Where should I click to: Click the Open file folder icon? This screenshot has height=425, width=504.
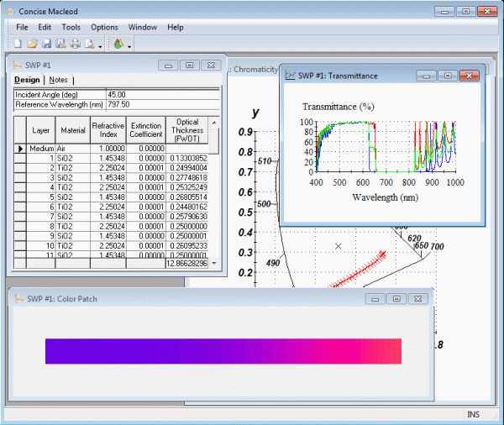tap(33, 44)
